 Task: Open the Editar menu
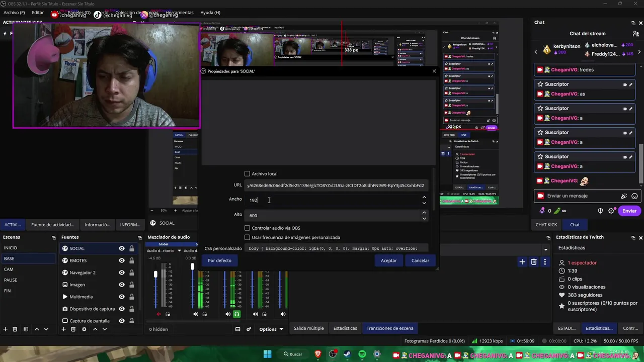click(x=38, y=13)
